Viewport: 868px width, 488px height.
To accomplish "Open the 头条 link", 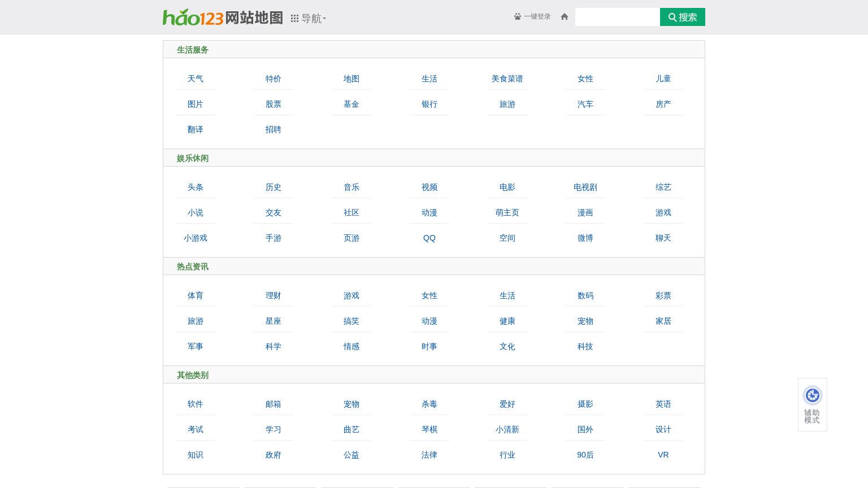I will click(196, 187).
